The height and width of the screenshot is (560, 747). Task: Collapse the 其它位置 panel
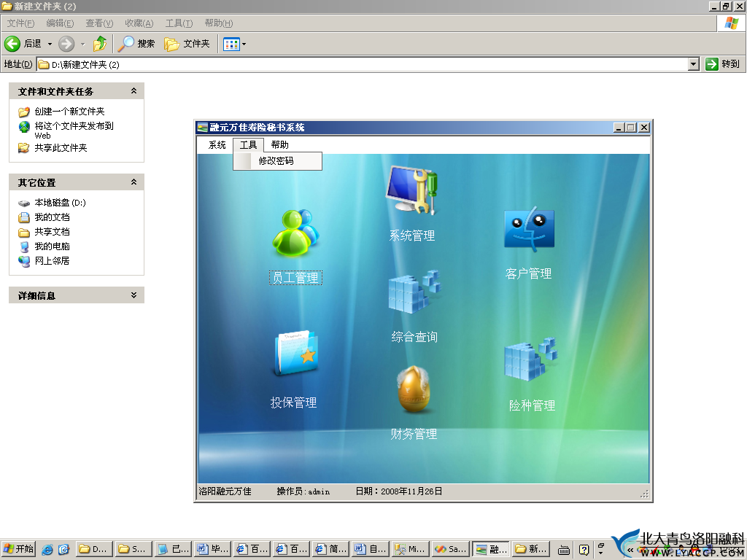pyautogui.click(x=134, y=182)
